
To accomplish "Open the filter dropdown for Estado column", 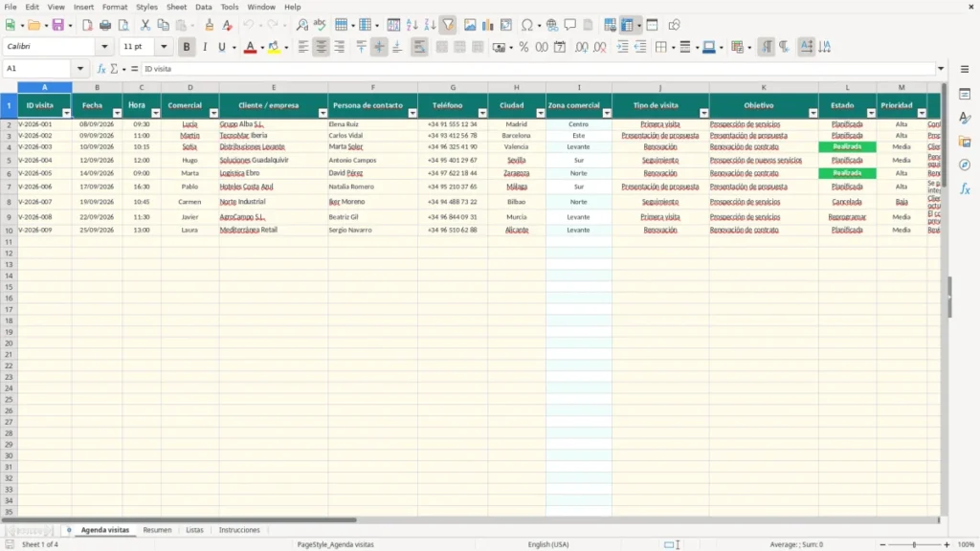I will [871, 113].
